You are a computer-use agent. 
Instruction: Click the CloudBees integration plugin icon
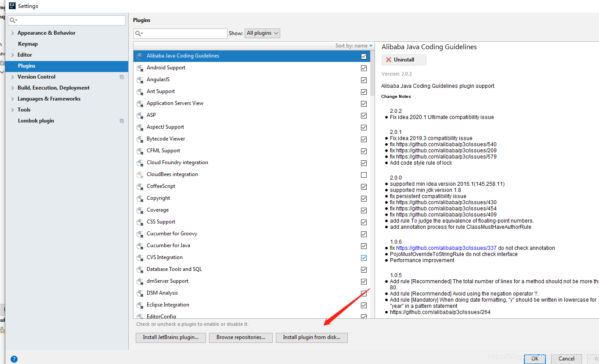tap(140, 175)
